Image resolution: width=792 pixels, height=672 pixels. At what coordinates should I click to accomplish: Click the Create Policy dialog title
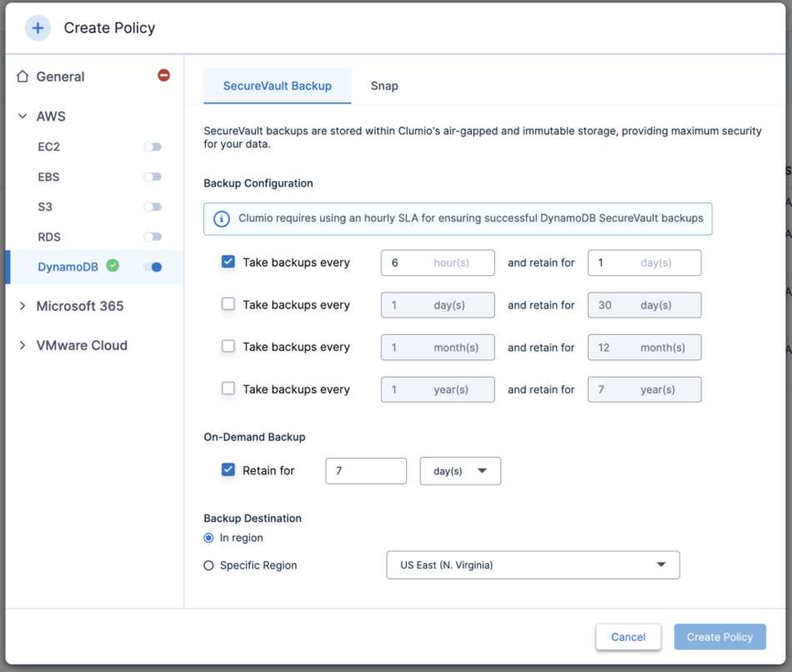click(109, 28)
